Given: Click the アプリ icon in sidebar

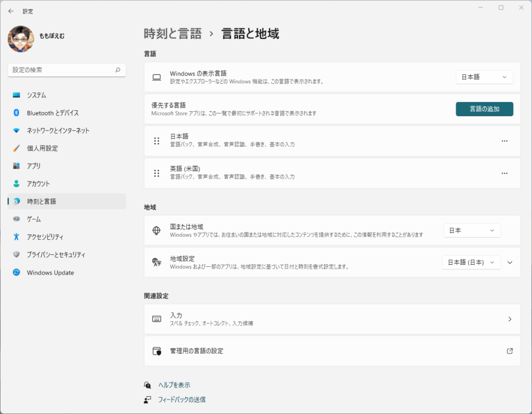Looking at the screenshot, I should [16, 166].
